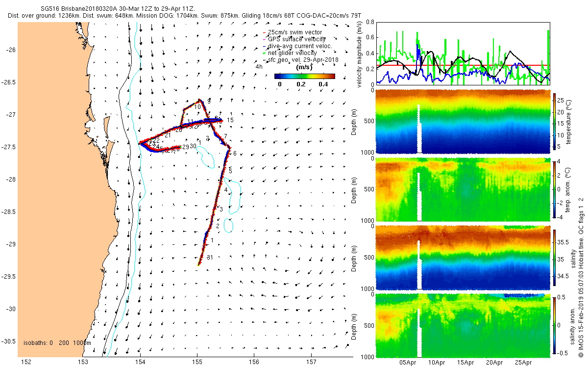Click the '25Apr' date tick label
The height and width of the screenshot is (368, 588).
524,363
